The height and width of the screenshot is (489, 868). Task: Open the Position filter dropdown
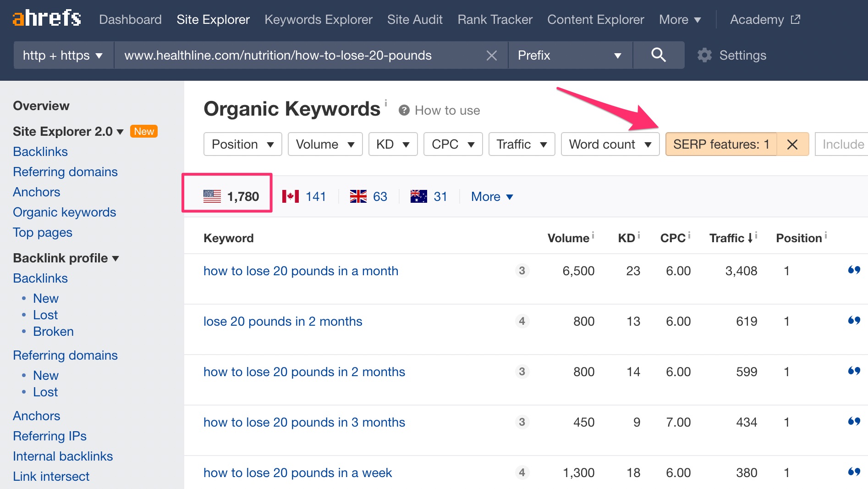tap(243, 144)
